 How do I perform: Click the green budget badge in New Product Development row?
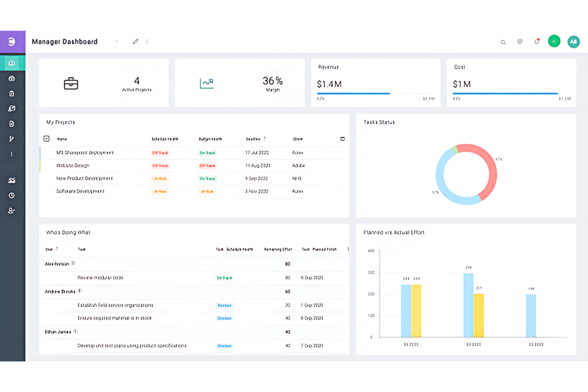coord(207,179)
